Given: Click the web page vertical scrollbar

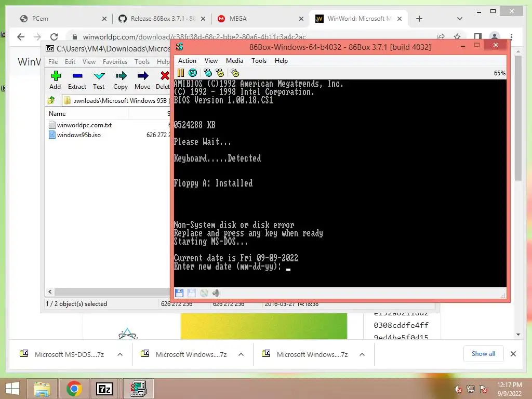Looking at the screenshot, I should (518, 119).
